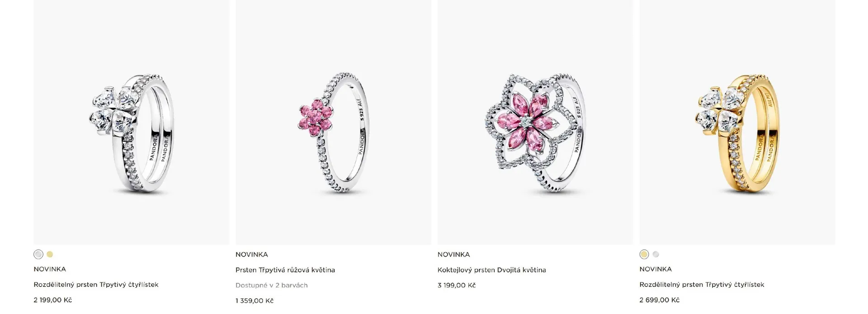Click the 1 359,00 Kč price
This screenshot has width=868, height=314.
(x=255, y=300)
